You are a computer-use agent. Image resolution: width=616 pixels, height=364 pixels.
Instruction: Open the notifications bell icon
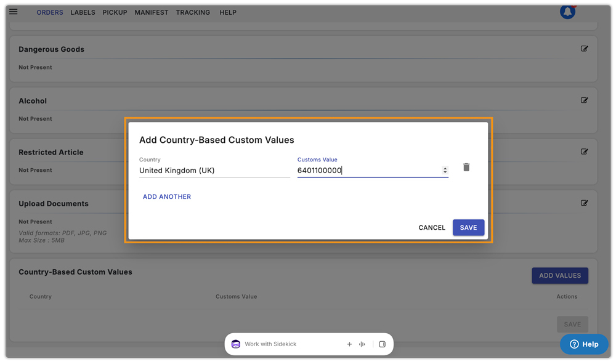tap(567, 12)
